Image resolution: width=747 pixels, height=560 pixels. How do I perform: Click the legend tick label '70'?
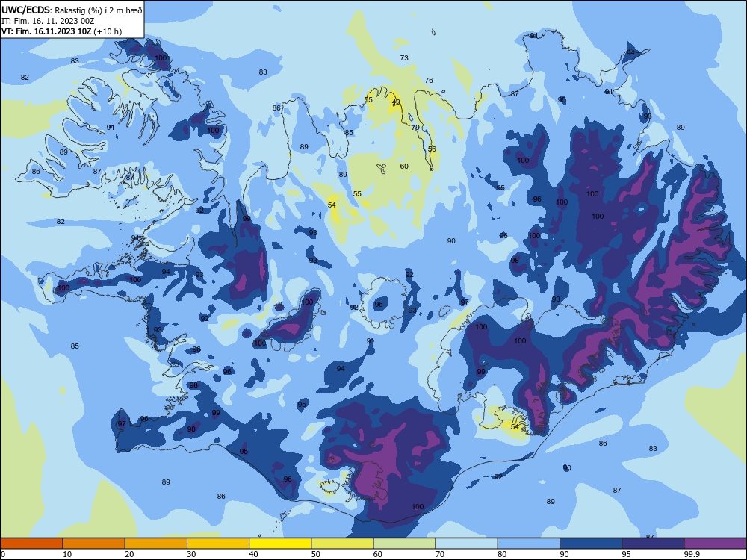click(440, 554)
